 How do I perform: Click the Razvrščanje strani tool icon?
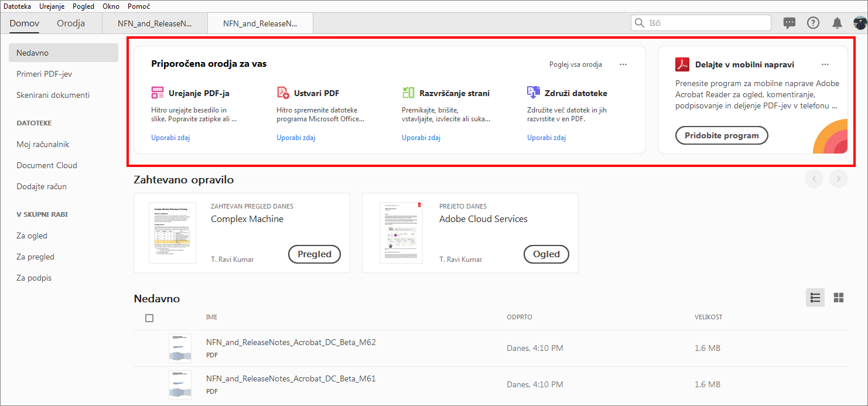pos(408,93)
